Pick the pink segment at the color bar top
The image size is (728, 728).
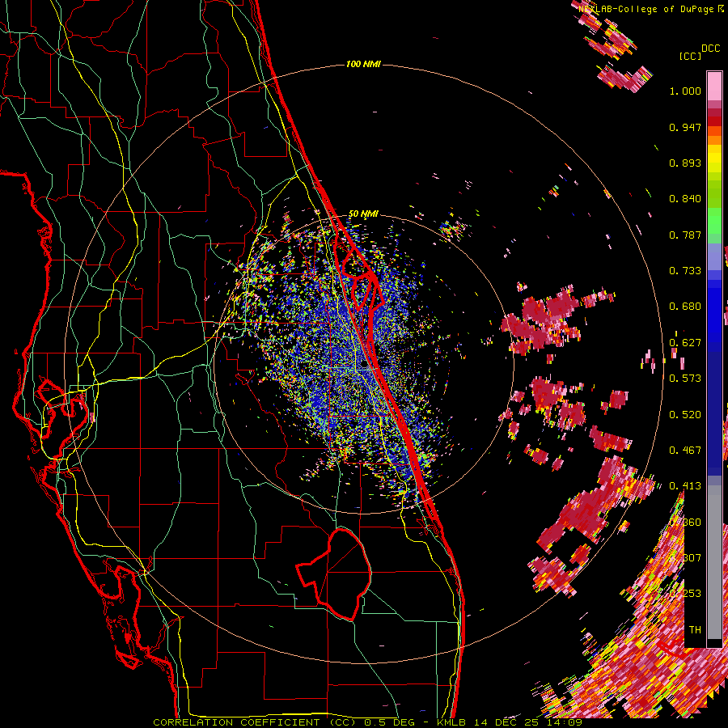714,86
